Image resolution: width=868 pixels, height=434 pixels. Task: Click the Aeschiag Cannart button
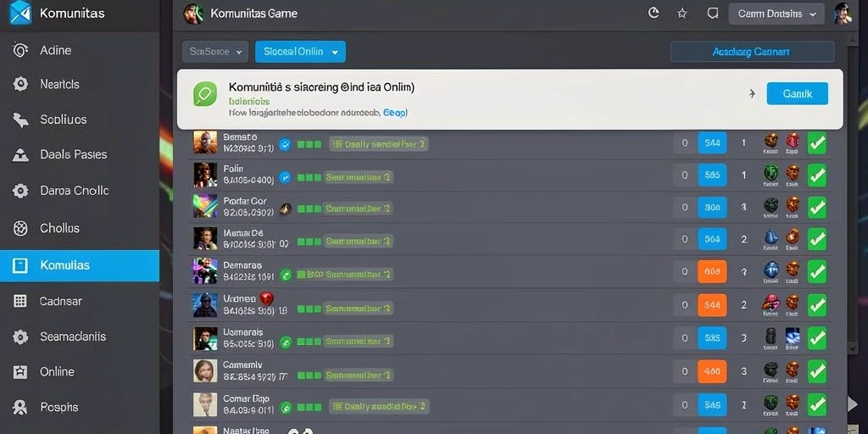tap(752, 52)
